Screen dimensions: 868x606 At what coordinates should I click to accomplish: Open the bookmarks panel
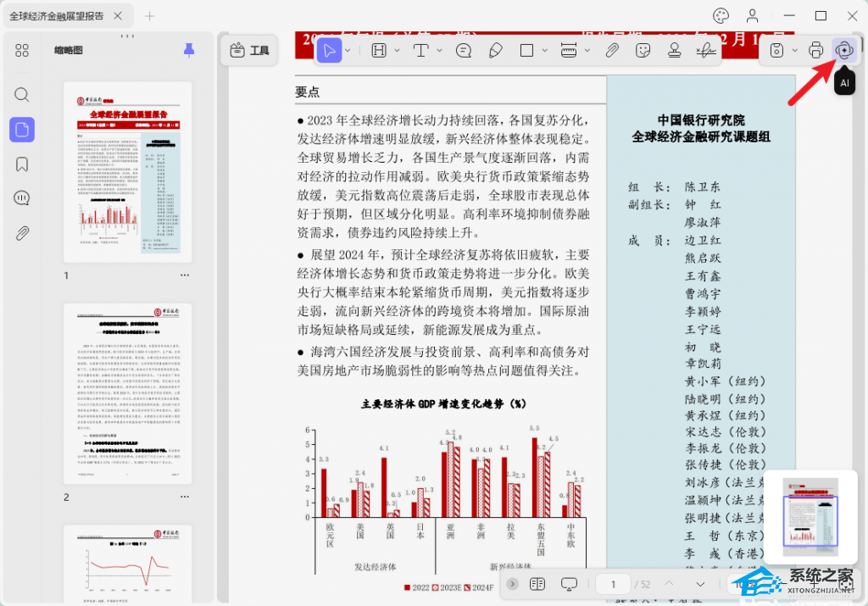pyautogui.click(x=22, y=164)
